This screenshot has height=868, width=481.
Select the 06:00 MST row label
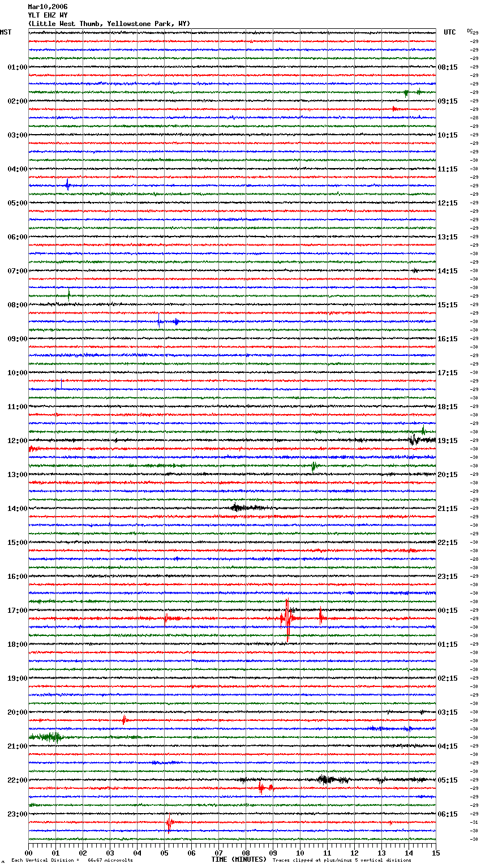tap(18, 237)
